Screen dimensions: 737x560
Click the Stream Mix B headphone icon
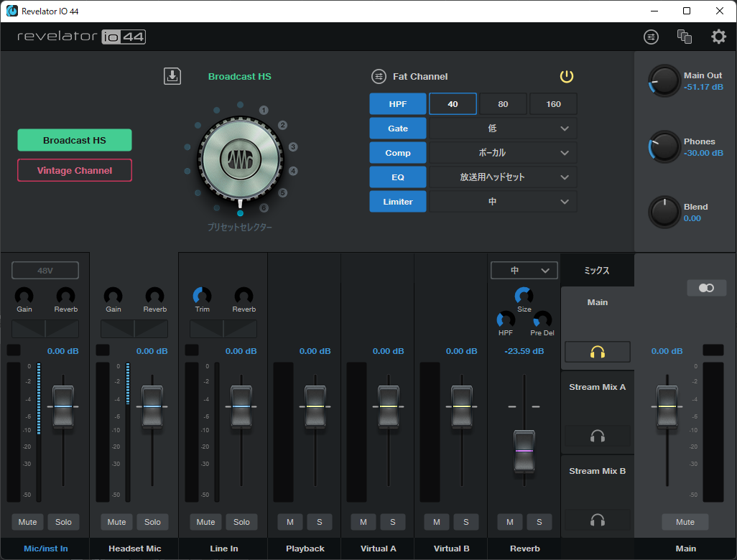[x=598, y=520]
